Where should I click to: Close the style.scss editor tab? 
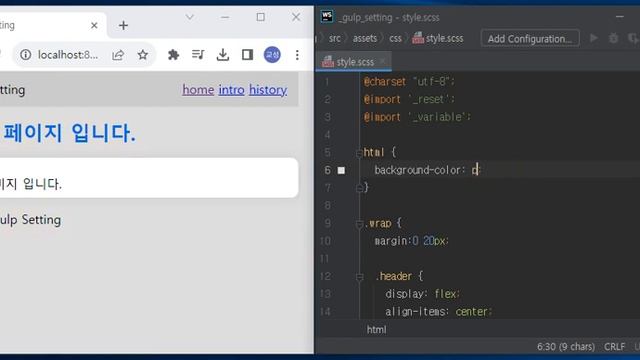pyautogui.click(x=382, y=61)
